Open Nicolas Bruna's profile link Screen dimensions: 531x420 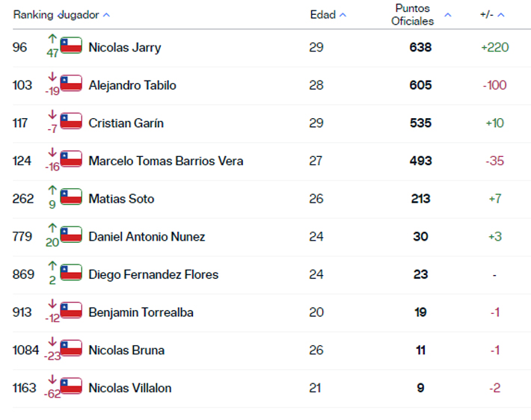pyautogui.click(x=126, y=350)
